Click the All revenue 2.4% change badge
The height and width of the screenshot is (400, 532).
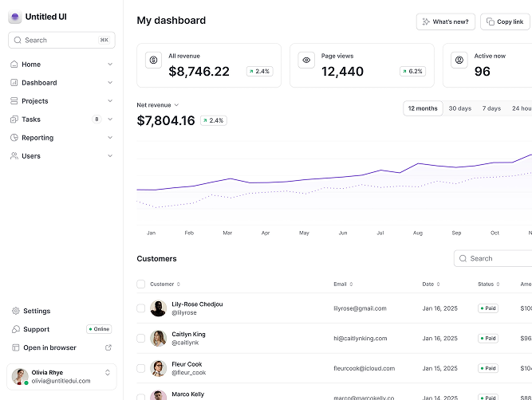pos(260,71)
